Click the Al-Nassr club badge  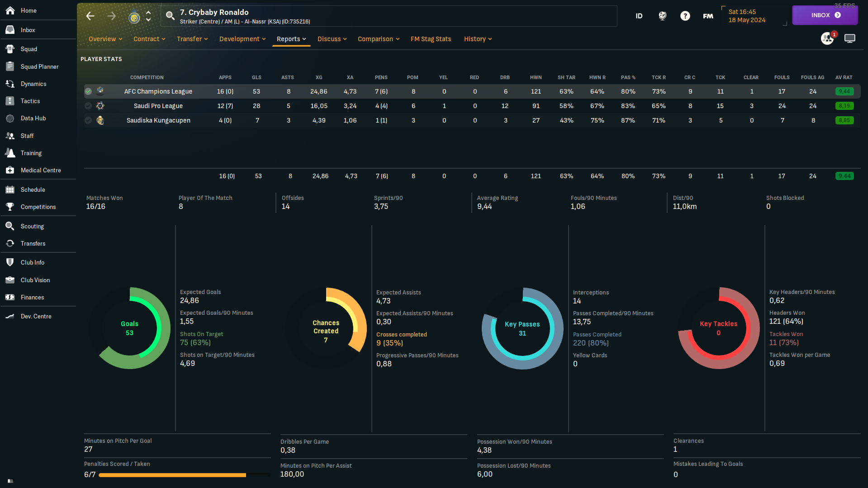click(134, 17)
